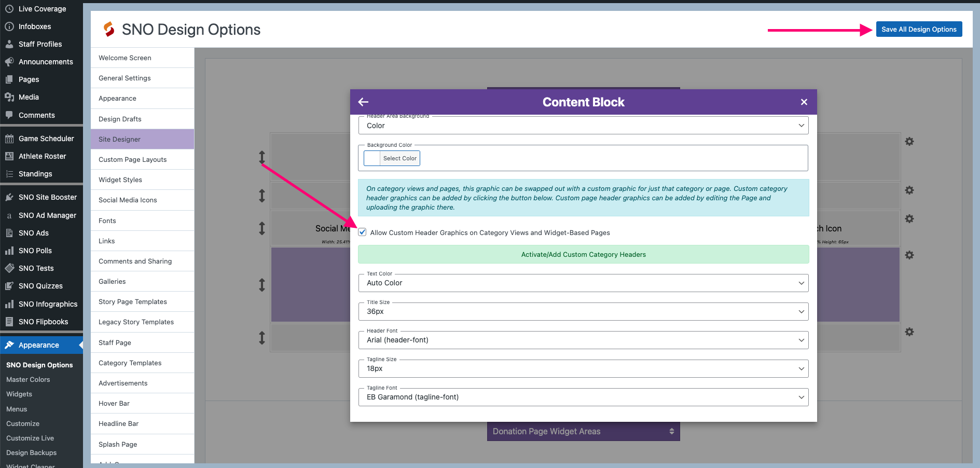Open Header Area Background dropdown
Image resolution: width=980 pixels, height=468 pixels.
[x=583, y=126]
